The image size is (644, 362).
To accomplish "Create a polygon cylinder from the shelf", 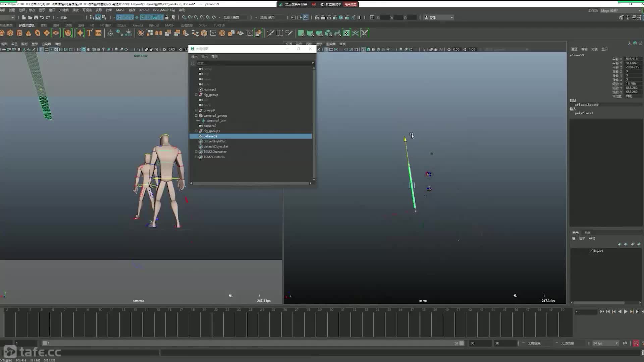I will tap(19, 33).
